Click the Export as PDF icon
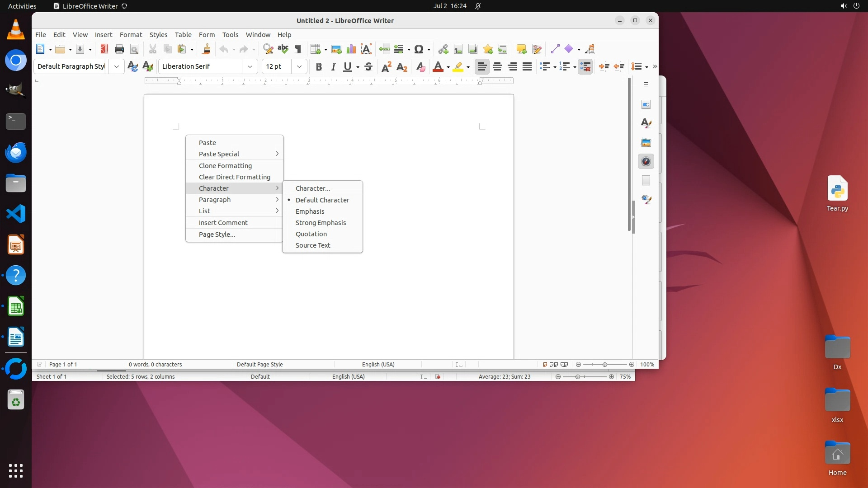 [x=104, y=49]
